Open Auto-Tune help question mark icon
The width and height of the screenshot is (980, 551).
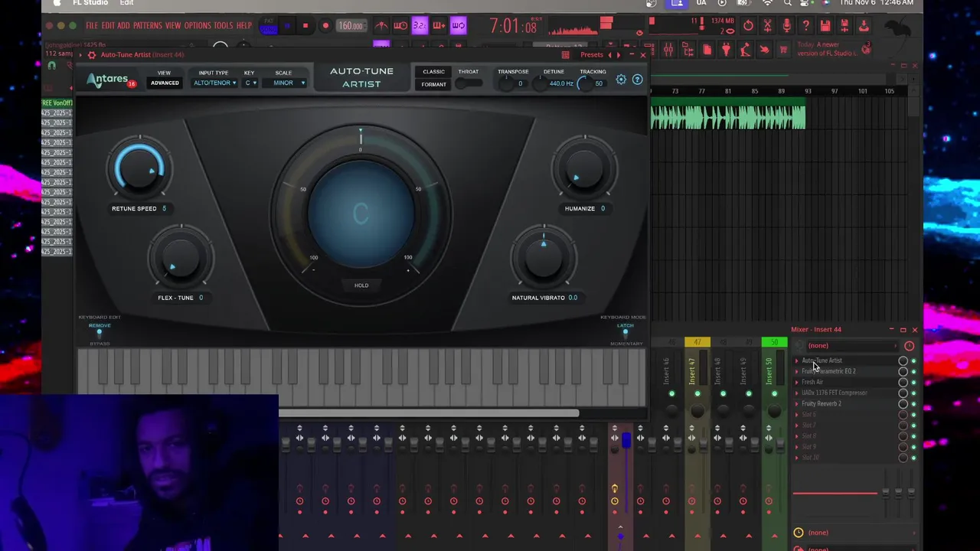point(637,79)
